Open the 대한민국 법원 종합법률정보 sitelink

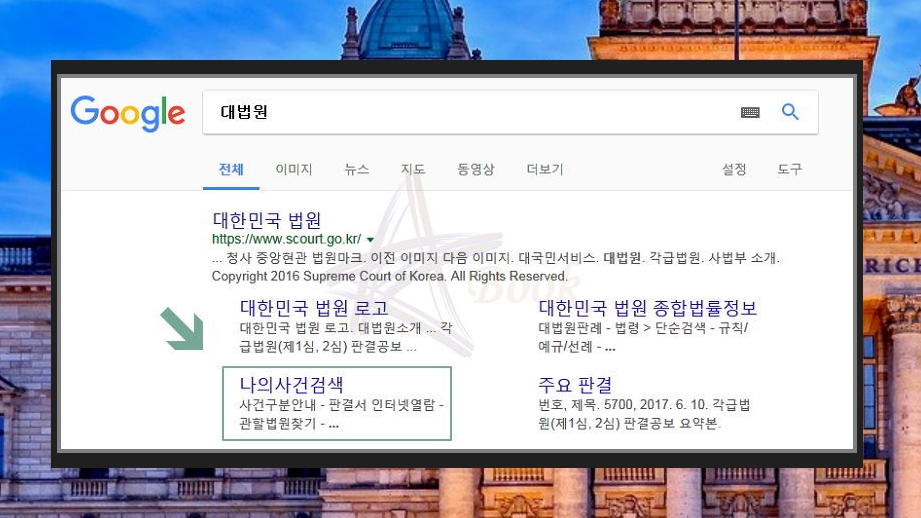point(647,308)
